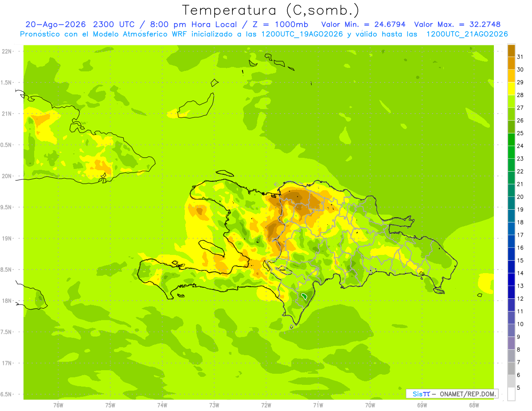
Task: Click the "21N" latitude label
Action: pos(7,114)
